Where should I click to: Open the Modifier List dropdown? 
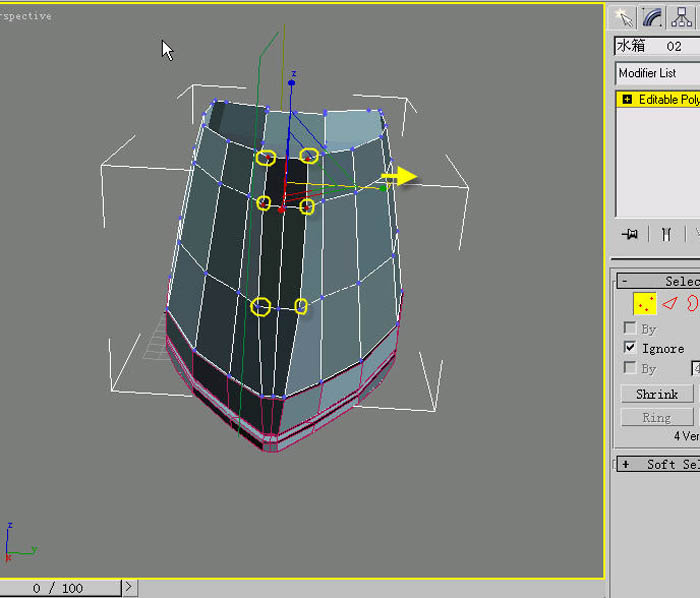(x=657, y=73)
